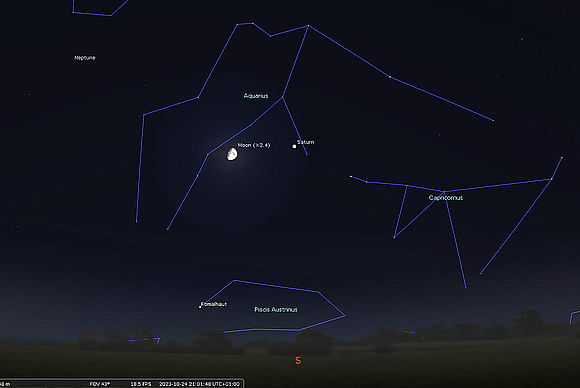Select the star Fomalhaut's point
This screenshot has width=580, height=388.
(x=200, y=307)
